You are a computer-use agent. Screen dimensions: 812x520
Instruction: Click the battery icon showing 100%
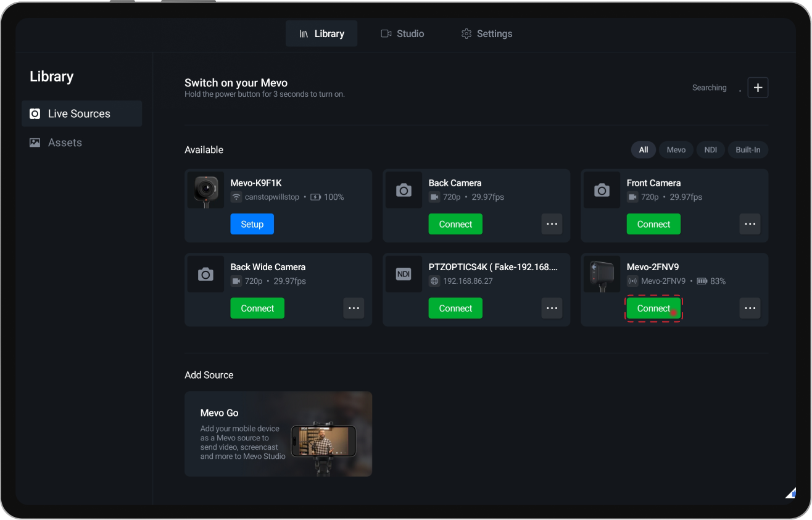click(315, 197)
